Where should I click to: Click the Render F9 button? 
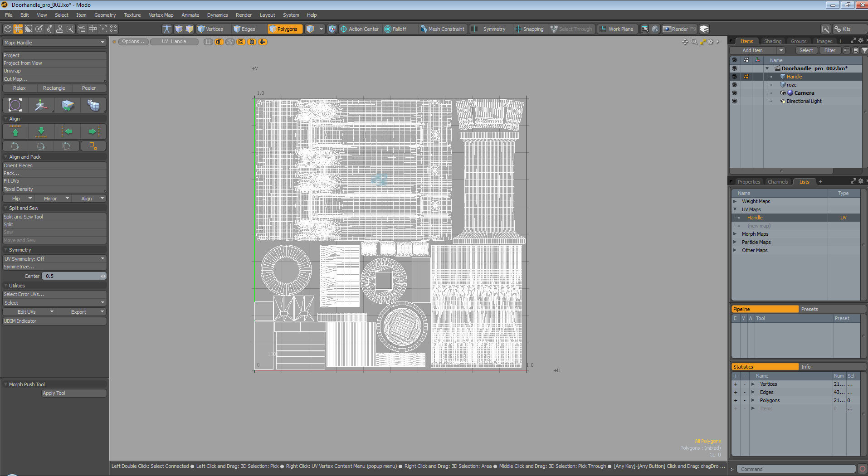(679, 29)
